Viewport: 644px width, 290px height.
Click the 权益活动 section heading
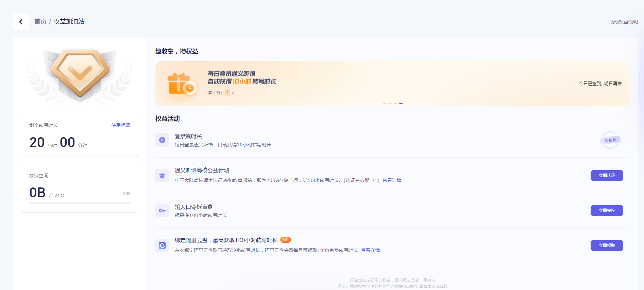(x=168, y=119)
